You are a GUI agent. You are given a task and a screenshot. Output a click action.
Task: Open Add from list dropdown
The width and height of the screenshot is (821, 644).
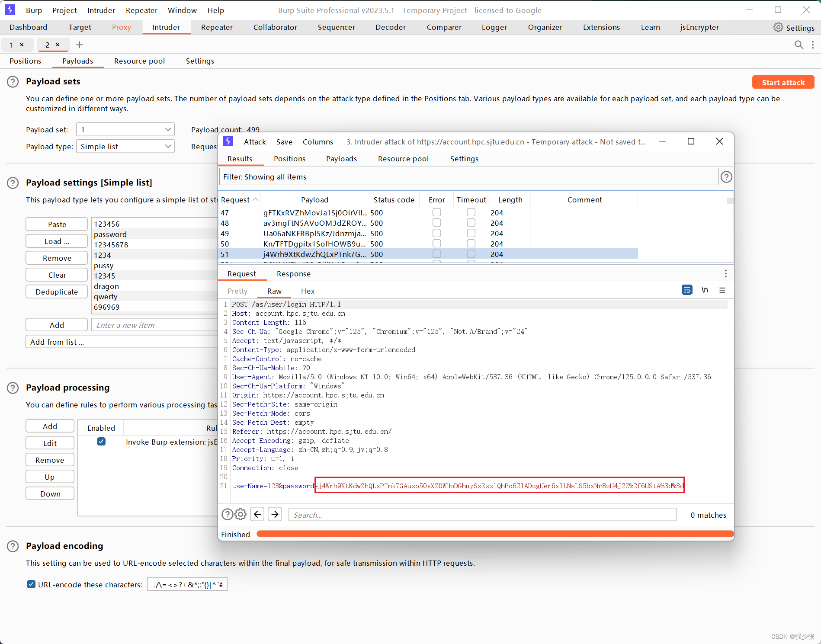click(x=122, y=342)
